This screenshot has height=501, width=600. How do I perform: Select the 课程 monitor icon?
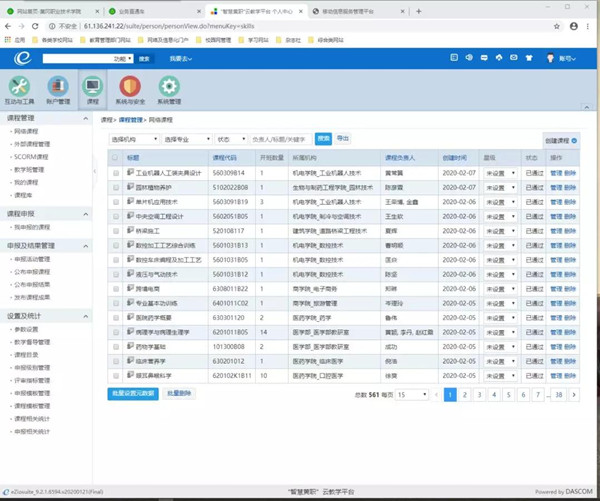tap(93, 88)
